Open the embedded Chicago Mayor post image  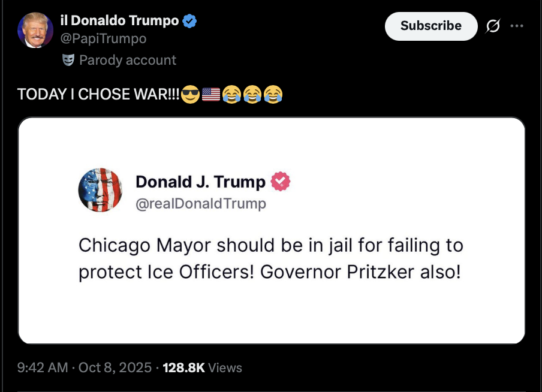pyautogui.click(x=272, y=231)
